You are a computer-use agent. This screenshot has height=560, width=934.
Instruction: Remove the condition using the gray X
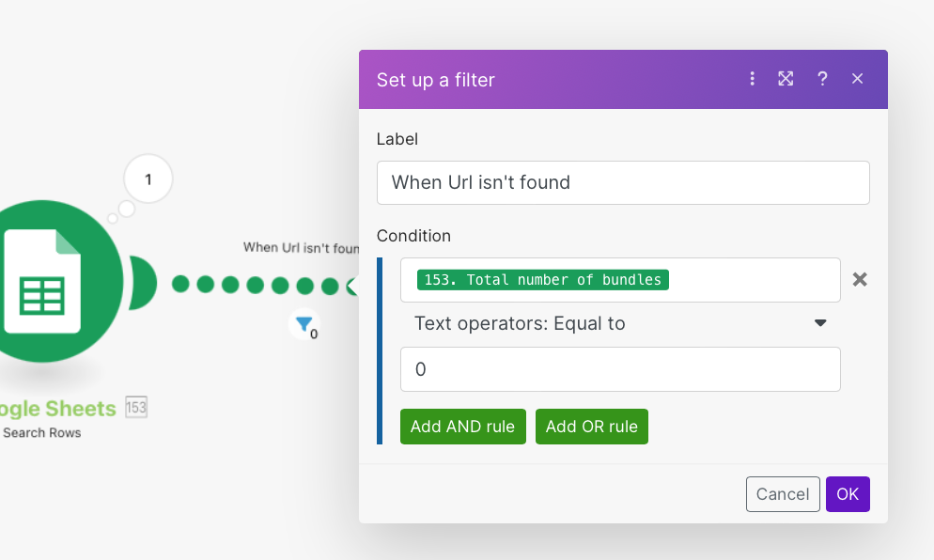(x=859, y=279)
